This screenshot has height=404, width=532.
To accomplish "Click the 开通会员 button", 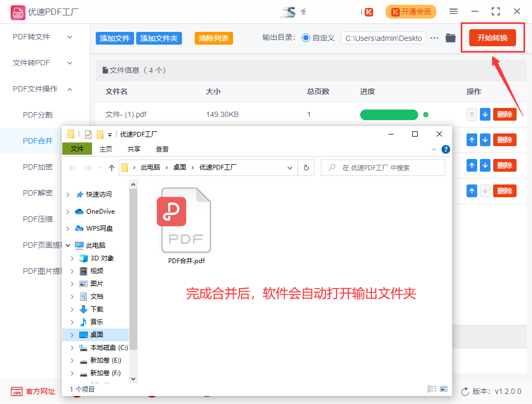I will coord(411,12).
